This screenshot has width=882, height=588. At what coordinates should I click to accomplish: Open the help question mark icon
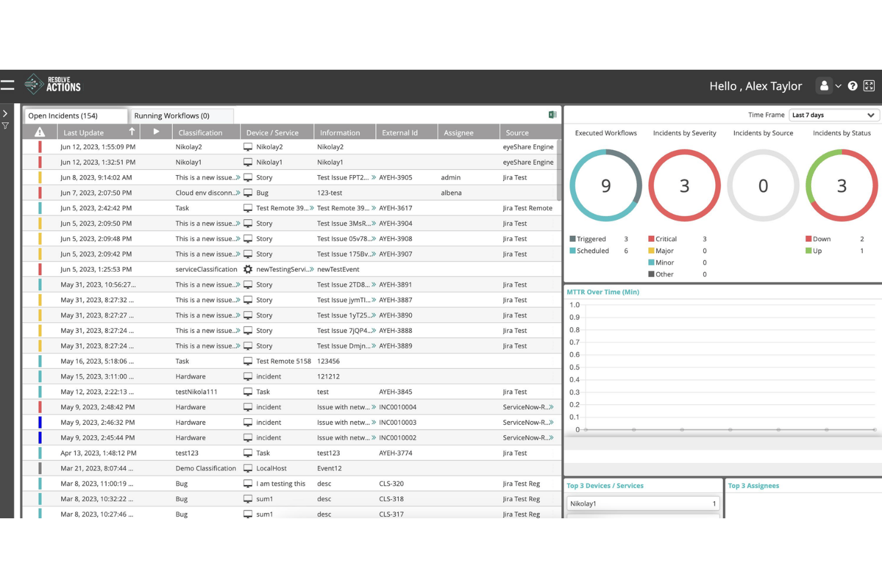(x=853, y=86)
